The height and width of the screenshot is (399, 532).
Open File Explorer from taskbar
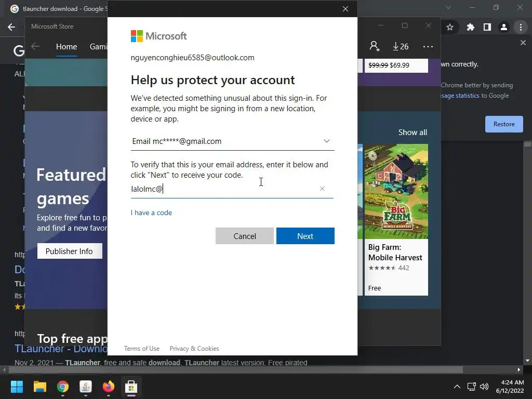(39, 387)
